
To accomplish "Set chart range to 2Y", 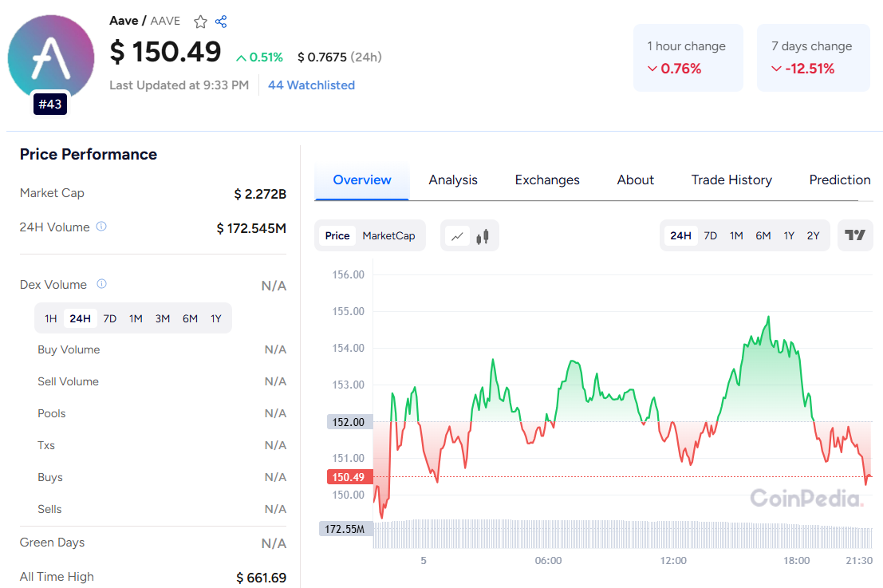I will pyautogui.click(x=813, y=236).
